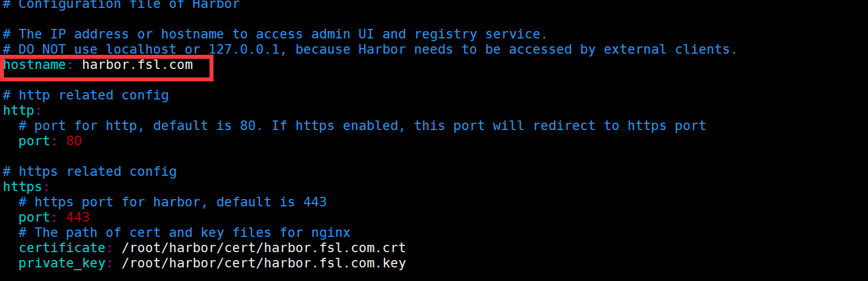
Task: Click the 'port for http, default is 80' comment
Action: pos(362,126)
